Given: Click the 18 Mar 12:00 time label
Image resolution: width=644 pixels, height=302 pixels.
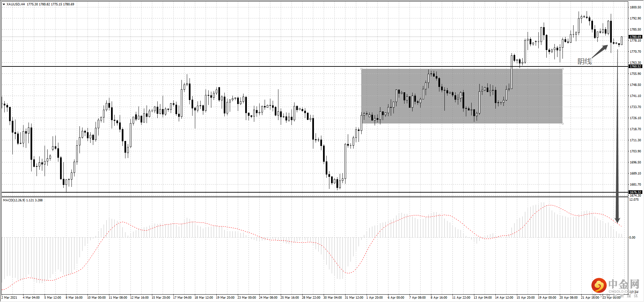Looking at the screenshot, I should pos(204,298).
